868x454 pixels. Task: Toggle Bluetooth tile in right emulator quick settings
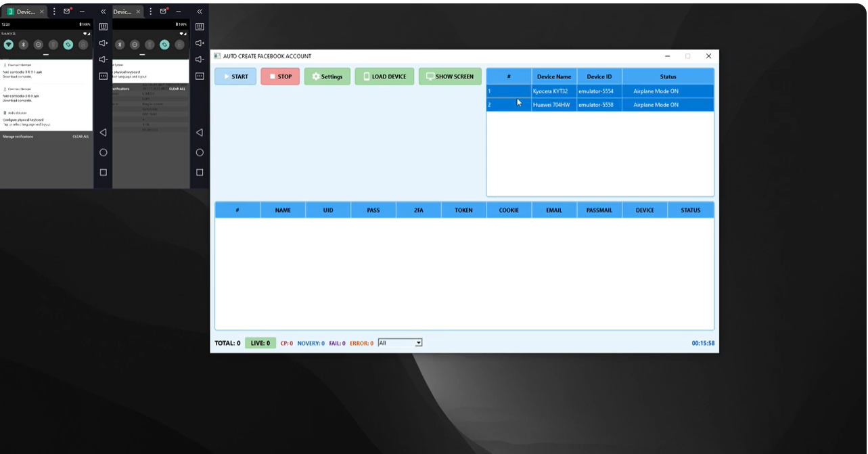coord(120,45)
